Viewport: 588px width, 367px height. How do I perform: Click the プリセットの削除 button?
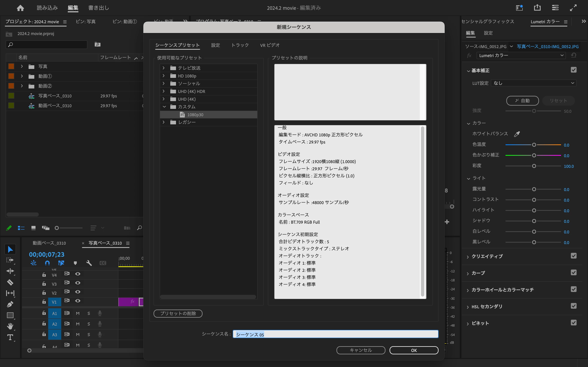point(178,313)
